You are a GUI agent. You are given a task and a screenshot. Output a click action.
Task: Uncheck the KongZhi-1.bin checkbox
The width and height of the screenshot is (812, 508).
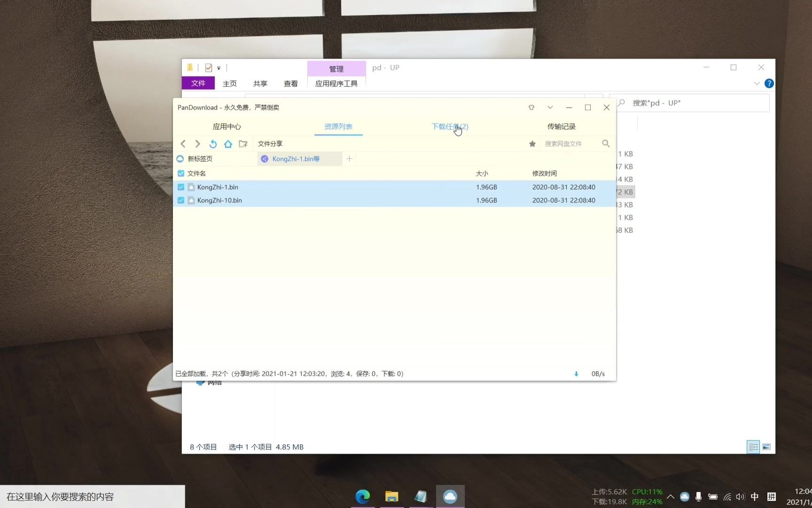(x=181, y=187)
